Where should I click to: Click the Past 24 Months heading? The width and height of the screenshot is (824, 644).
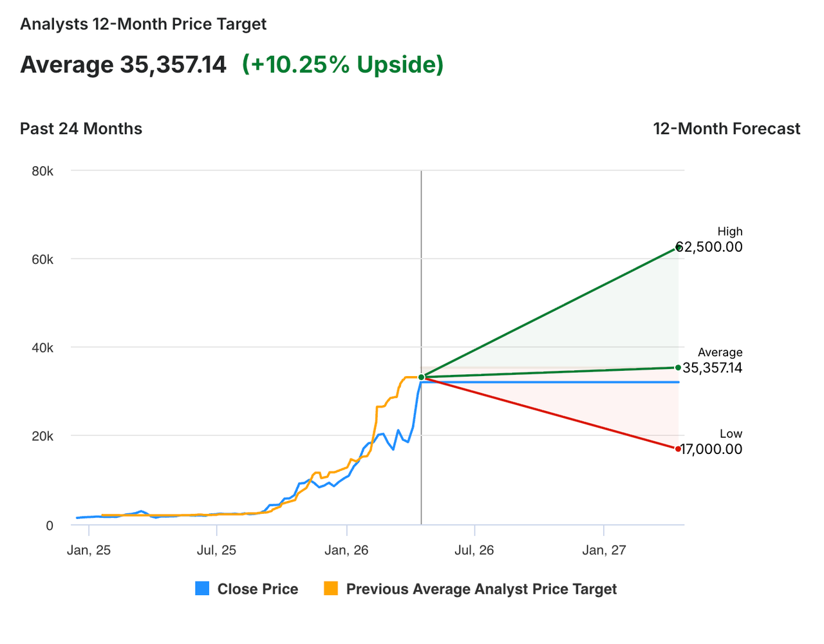(x=81, y=129)
